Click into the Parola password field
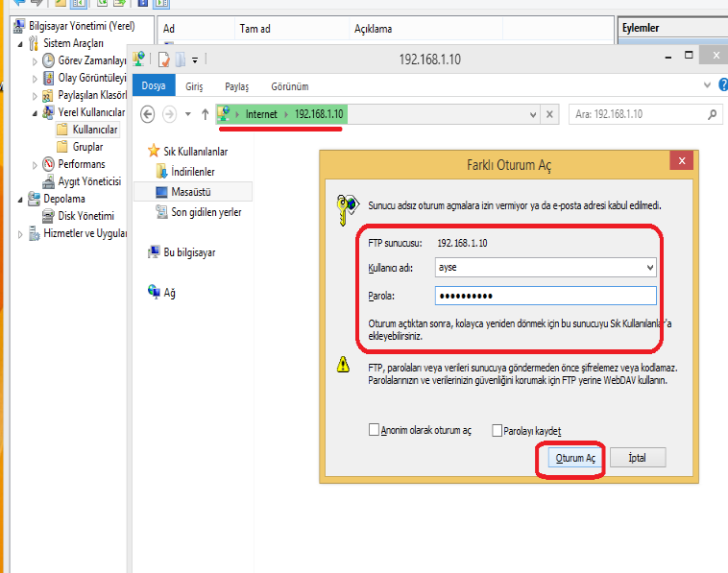 545,296
